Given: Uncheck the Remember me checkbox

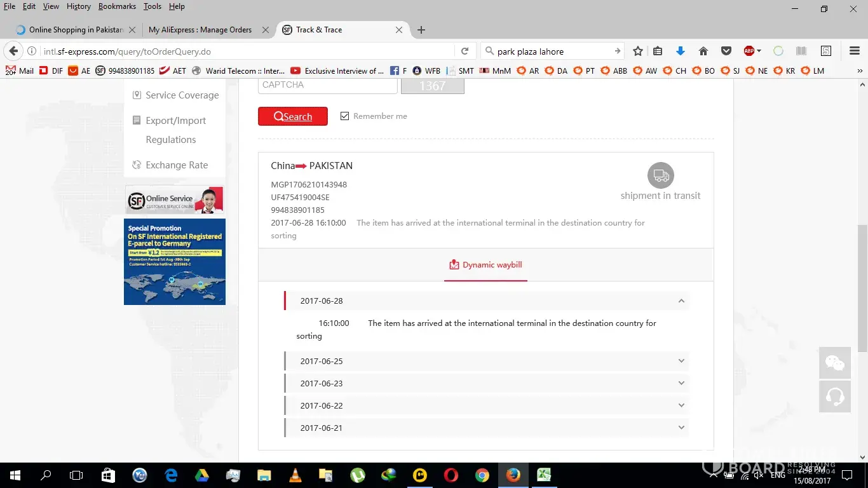Looking at the screenshot, I should click(x=344, y=116).
